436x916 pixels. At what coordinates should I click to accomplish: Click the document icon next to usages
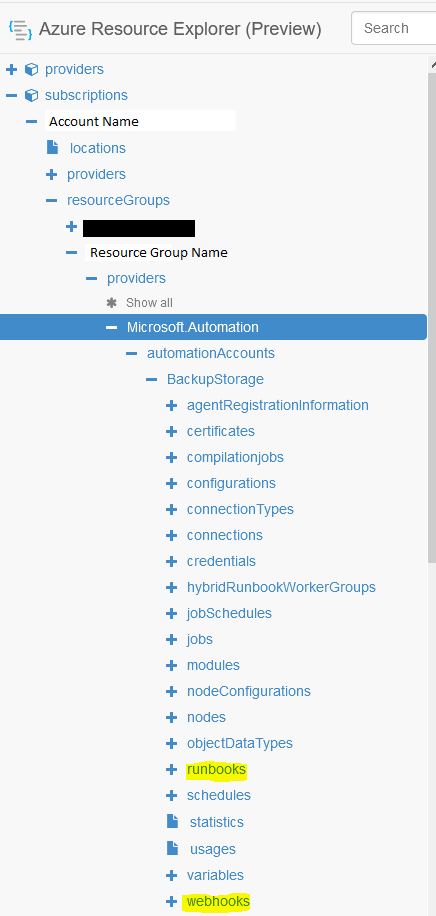172,848
